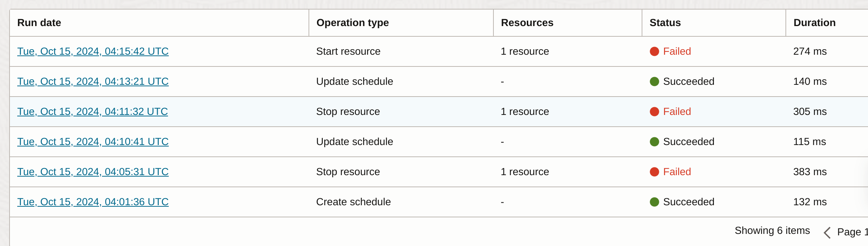
Task: Open the 04:10:41 run date link
Action: [93, 142]
